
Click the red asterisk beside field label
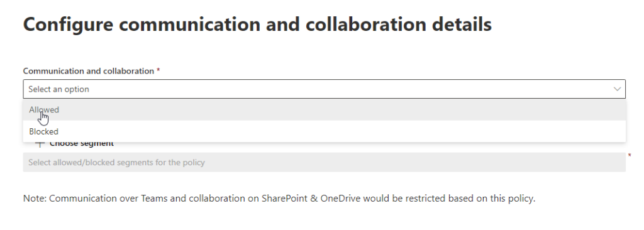(158, 70)
